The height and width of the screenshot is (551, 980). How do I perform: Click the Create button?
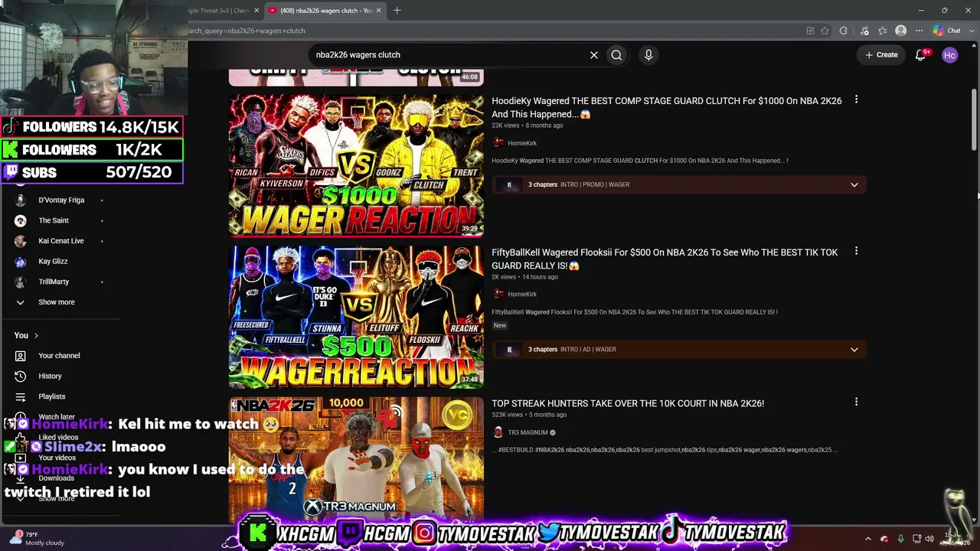tap(881, 55)
